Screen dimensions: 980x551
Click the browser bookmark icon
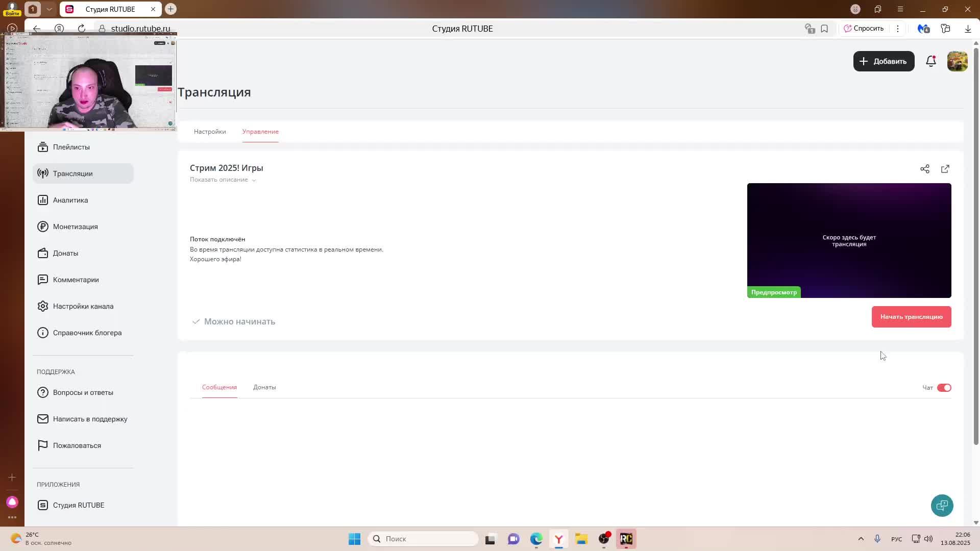click(x=824, y=29)
